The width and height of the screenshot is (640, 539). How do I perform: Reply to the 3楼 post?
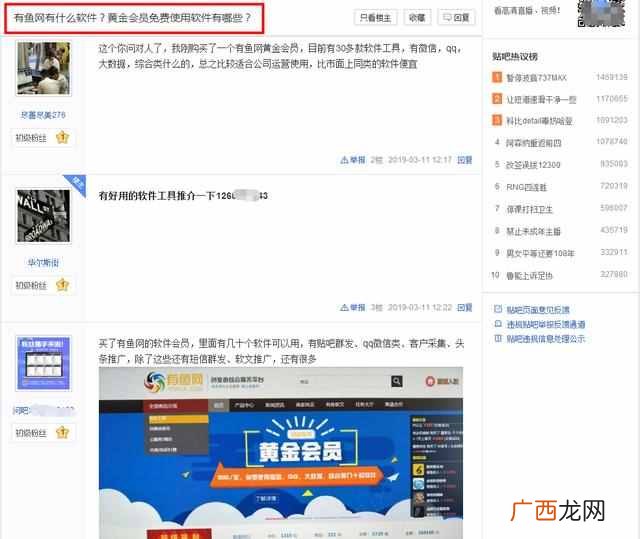(464, 307)
